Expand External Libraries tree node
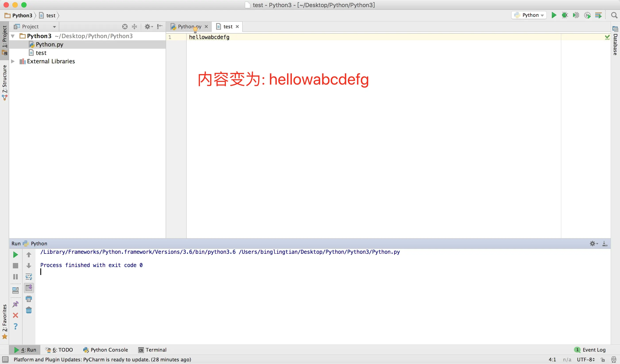This screenshot has height=364, width=620. 13,61
